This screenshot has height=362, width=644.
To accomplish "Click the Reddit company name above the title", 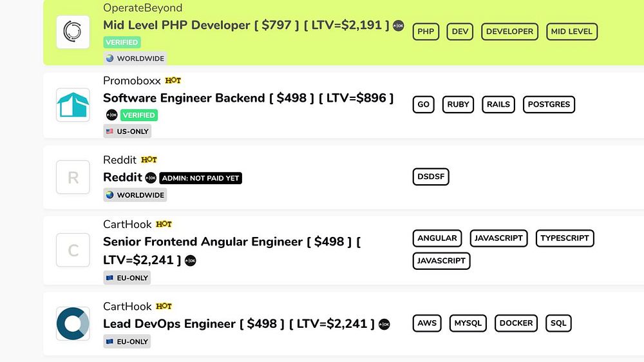I will pos(120,160).
